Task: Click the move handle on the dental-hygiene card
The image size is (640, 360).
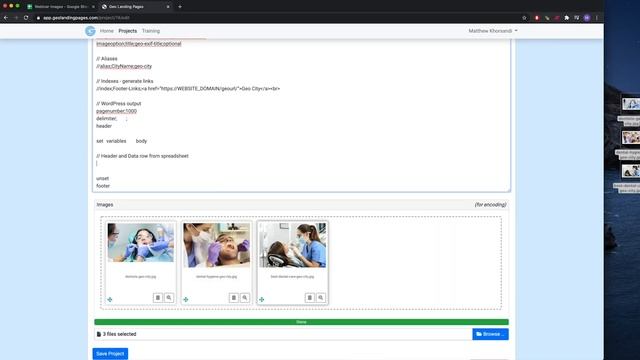Action: coord(186,300)
